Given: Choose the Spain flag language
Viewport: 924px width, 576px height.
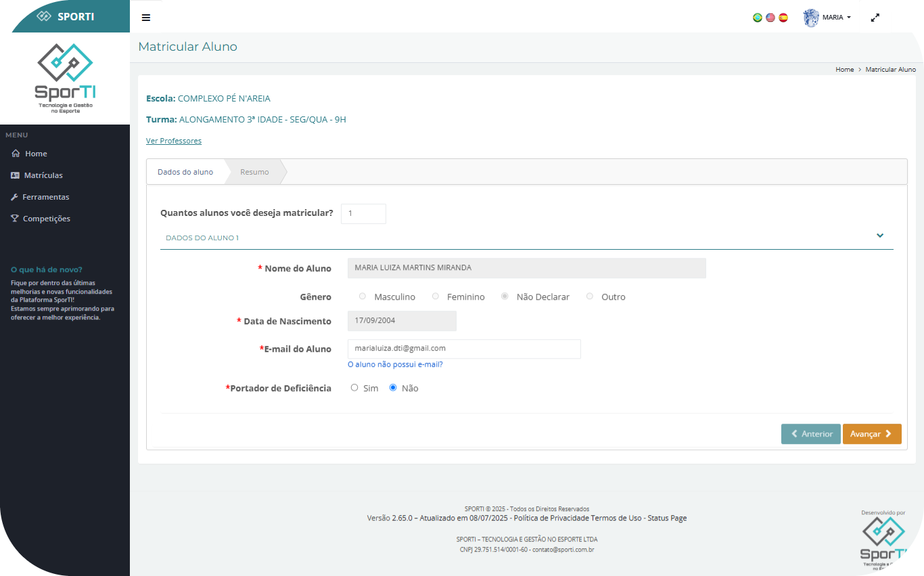Looking at the screenshot, I should coord(783,18).
